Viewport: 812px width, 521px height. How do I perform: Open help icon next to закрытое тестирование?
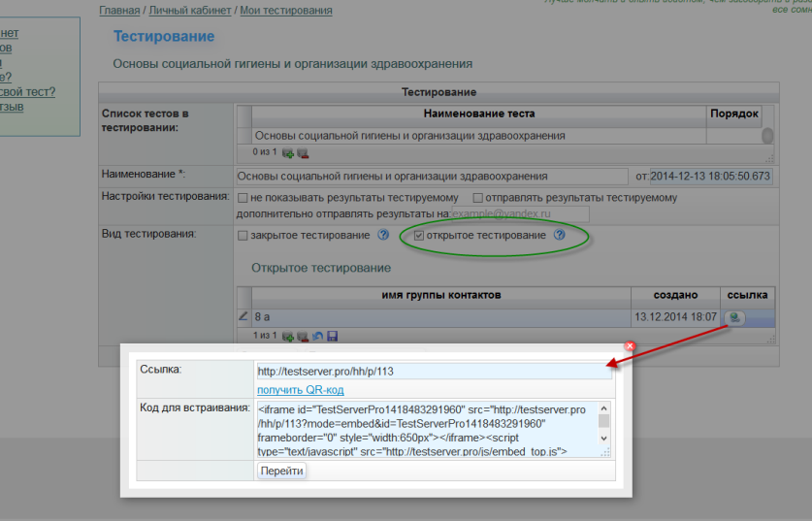pyautogui.click(x=383, y=235)
